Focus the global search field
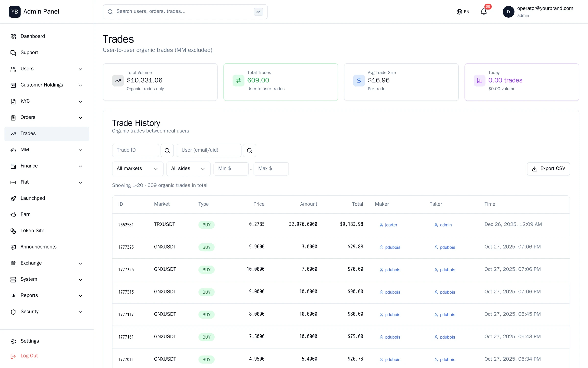Screen dimensions: 588x368 185,12
